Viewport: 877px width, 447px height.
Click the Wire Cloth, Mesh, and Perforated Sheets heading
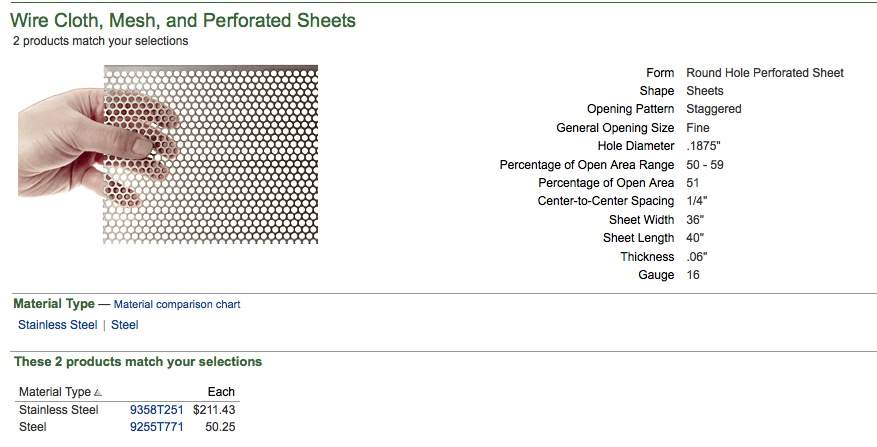tap(183, 21)
